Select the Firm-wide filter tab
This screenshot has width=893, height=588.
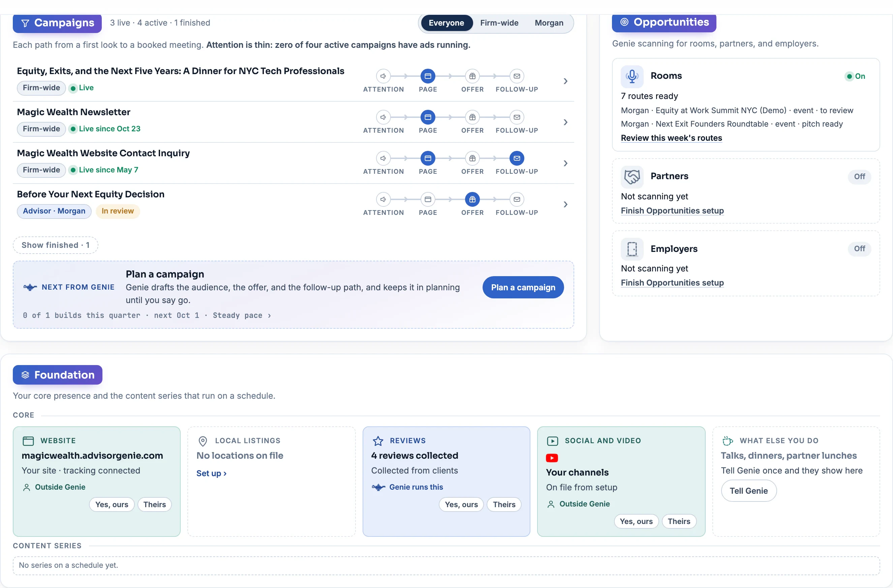pyautogui.click(x=499, y=23)
